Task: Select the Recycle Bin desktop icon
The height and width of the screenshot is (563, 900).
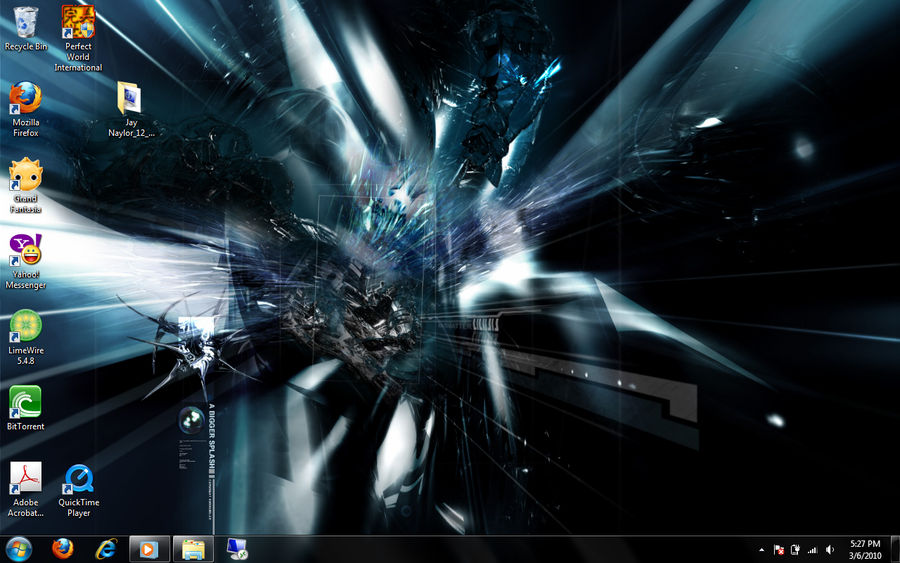Action: 25,28
